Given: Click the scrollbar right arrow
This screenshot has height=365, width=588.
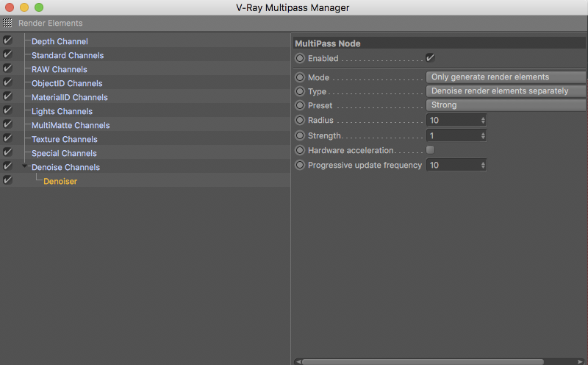Looking at the screenshot, I should tap(580, 361).
